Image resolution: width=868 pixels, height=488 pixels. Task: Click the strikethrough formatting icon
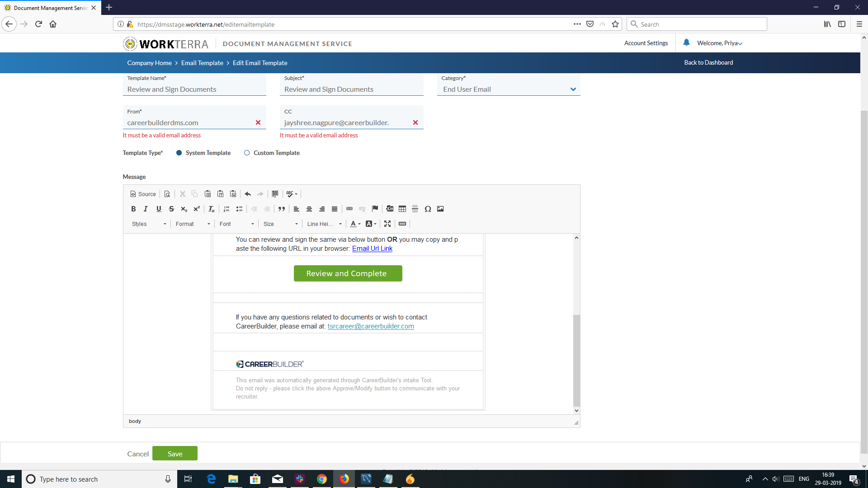171,209
